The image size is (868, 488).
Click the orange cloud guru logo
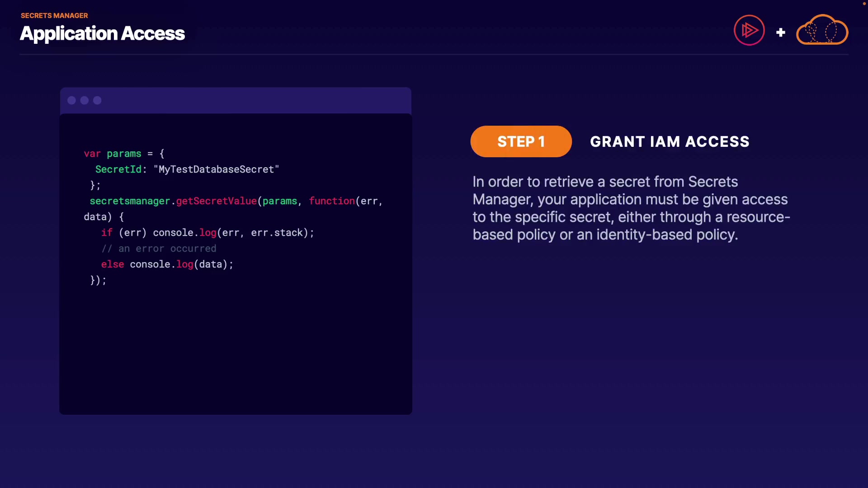pos(822,30)
